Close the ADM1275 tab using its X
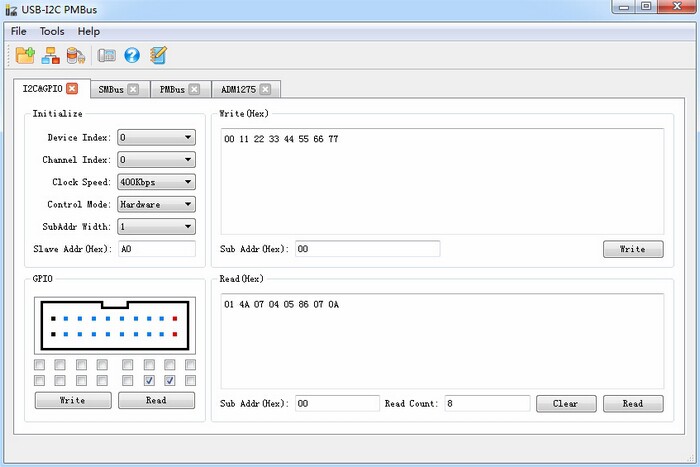700x467 pixels. (x=265, y=89)
